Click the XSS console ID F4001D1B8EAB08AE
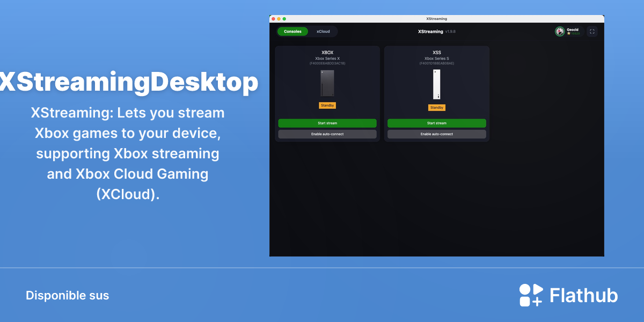The width and height of the screenshot is (644, 322). [x=437, y=63]
